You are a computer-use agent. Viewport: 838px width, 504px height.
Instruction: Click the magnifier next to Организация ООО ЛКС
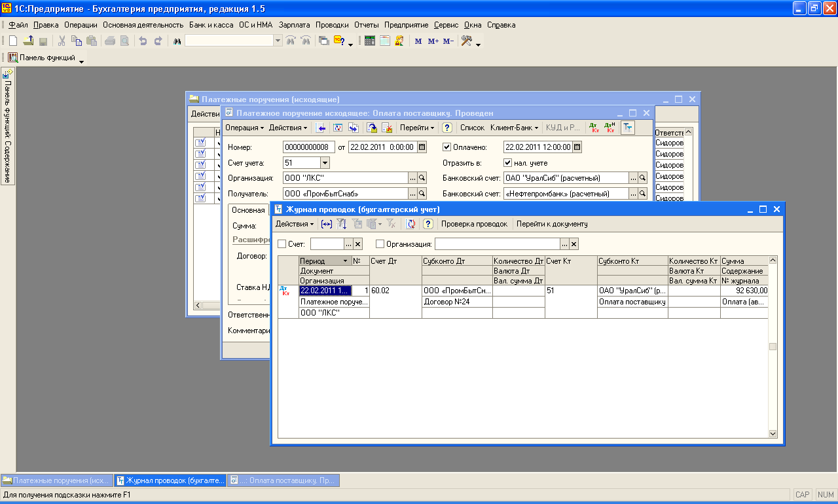tap(422, 177)
